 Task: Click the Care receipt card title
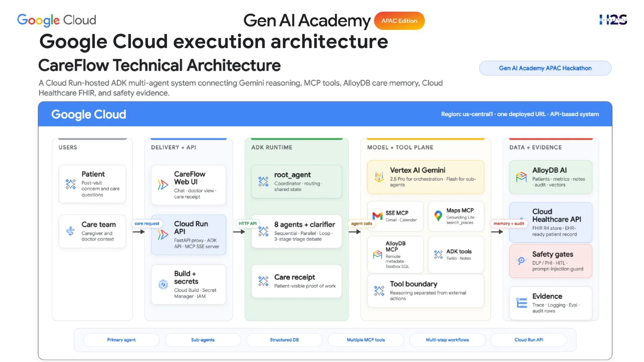[x=295, y=277]
